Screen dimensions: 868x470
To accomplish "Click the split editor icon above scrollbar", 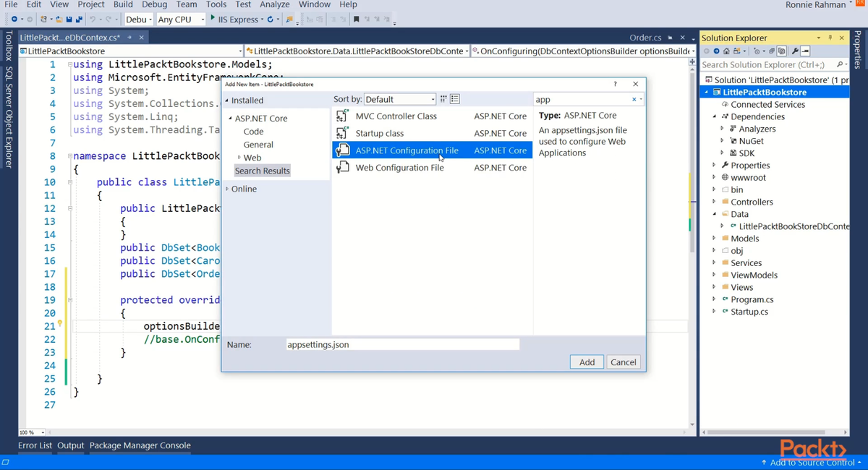I will [x=692, y=62].
